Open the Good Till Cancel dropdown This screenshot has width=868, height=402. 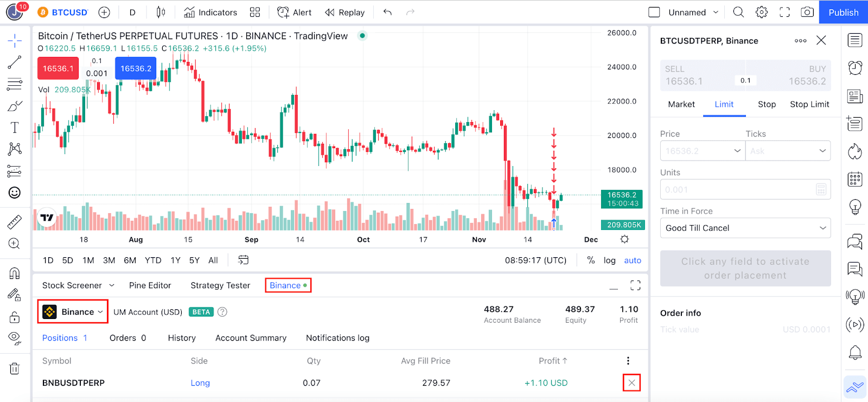point(745,228)
